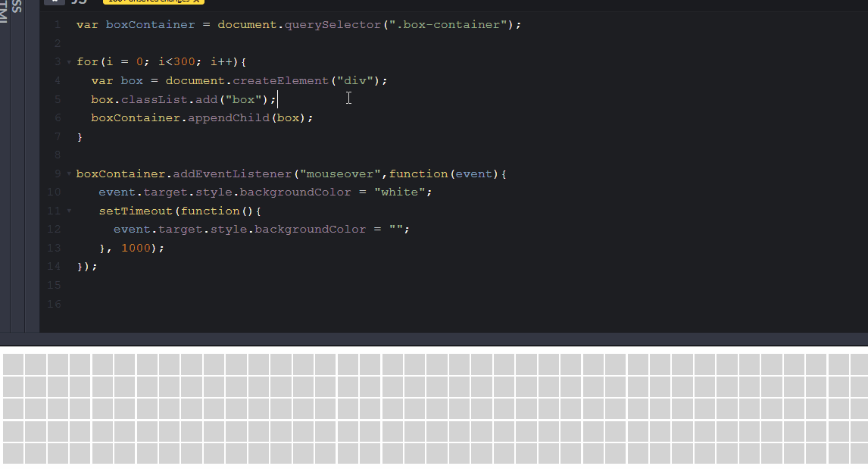Screen dimensions: 868x469
Task: Click the "div" string on line 4
Action: (x=354, y=81)
